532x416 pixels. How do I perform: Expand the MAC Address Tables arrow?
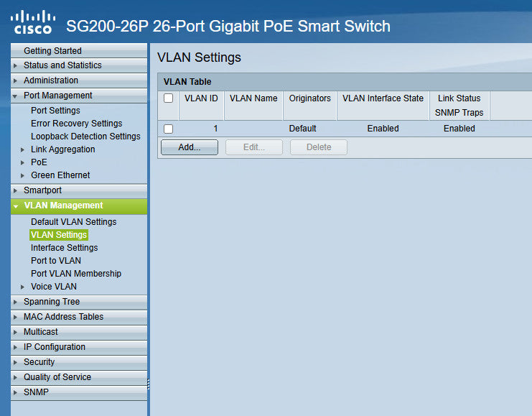(15, 317)
